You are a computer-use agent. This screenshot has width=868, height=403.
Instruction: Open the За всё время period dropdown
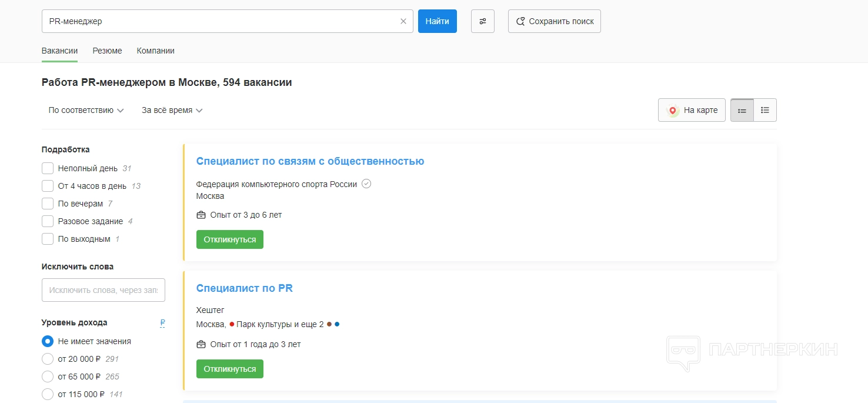point(172,111)
